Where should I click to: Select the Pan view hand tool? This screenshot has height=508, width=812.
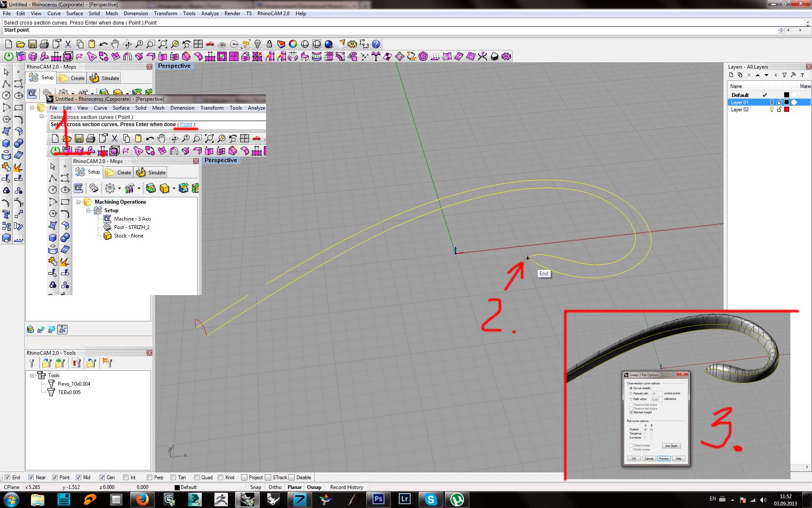(x=115, y=44)
